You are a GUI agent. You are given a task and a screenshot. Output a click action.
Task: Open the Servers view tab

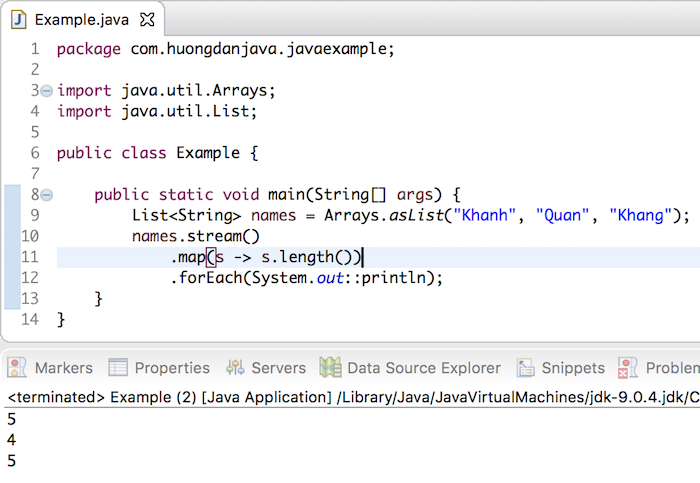[x=266, y=368]
